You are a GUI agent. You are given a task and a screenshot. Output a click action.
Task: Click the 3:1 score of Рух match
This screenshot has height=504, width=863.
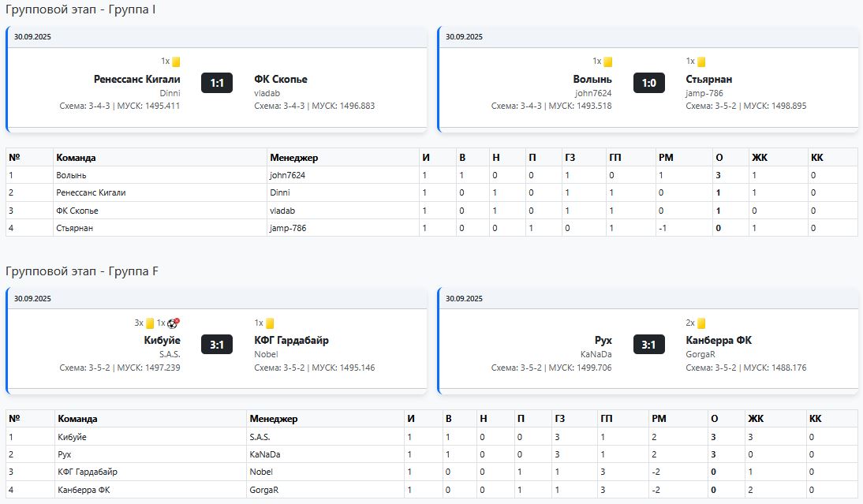(648, 344)
